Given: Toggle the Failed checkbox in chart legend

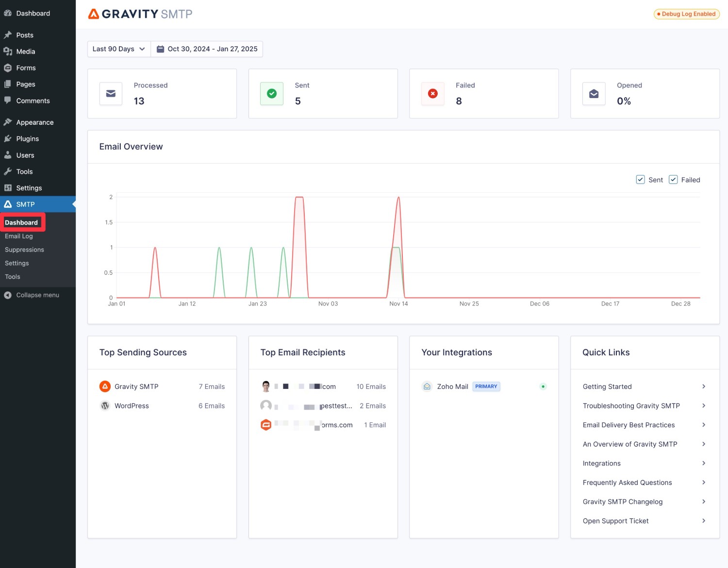Looking at the screenshot, I should 673,180.
